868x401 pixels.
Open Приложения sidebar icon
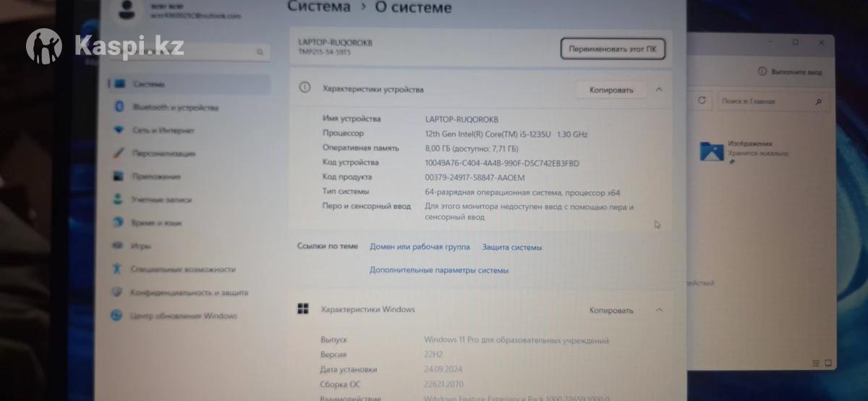pyautogui.click(x=119, y=176)
